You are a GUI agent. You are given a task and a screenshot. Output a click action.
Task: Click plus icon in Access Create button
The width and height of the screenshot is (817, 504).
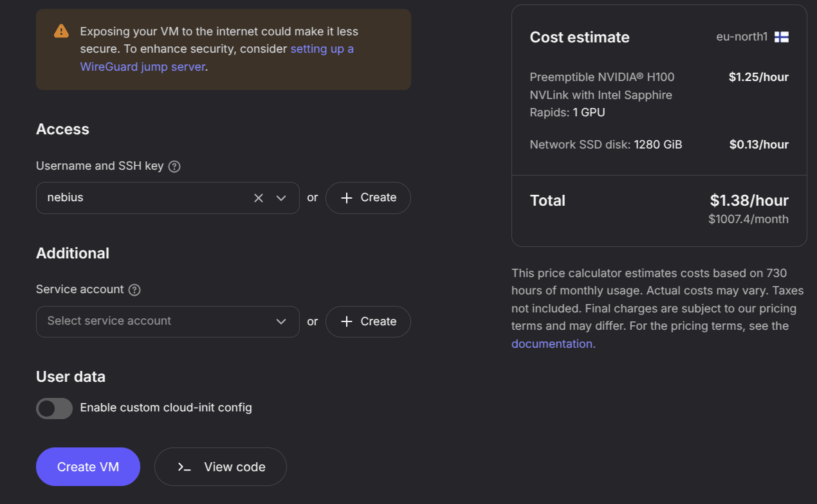coord(347,198)
